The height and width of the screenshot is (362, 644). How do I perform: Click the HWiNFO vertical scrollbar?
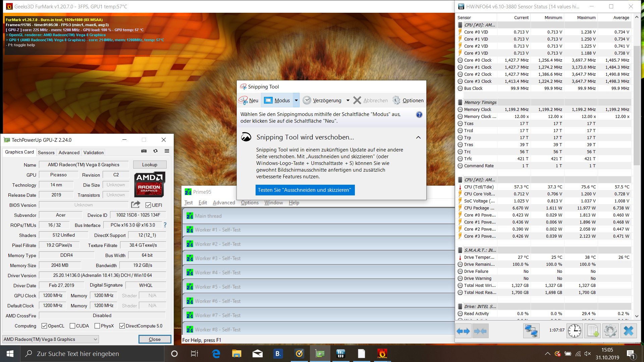point(637,106)
